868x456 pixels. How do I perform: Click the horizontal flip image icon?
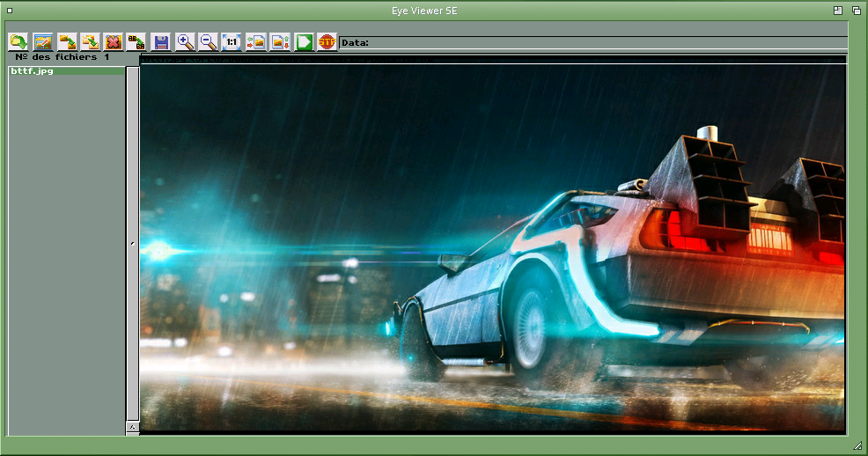(256, 42)
